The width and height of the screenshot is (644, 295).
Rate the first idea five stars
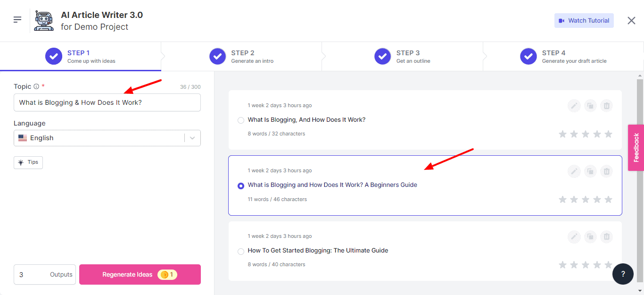point(608,135)
